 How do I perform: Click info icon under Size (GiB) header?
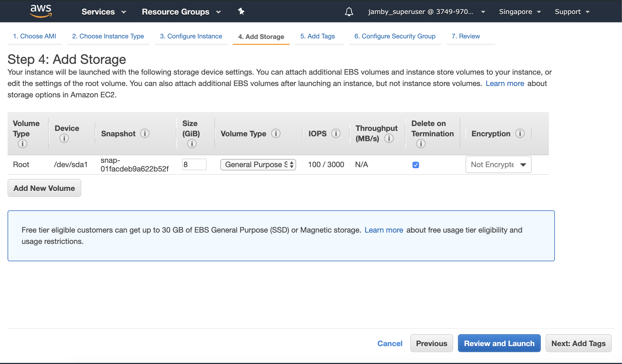tap(192, 144)
